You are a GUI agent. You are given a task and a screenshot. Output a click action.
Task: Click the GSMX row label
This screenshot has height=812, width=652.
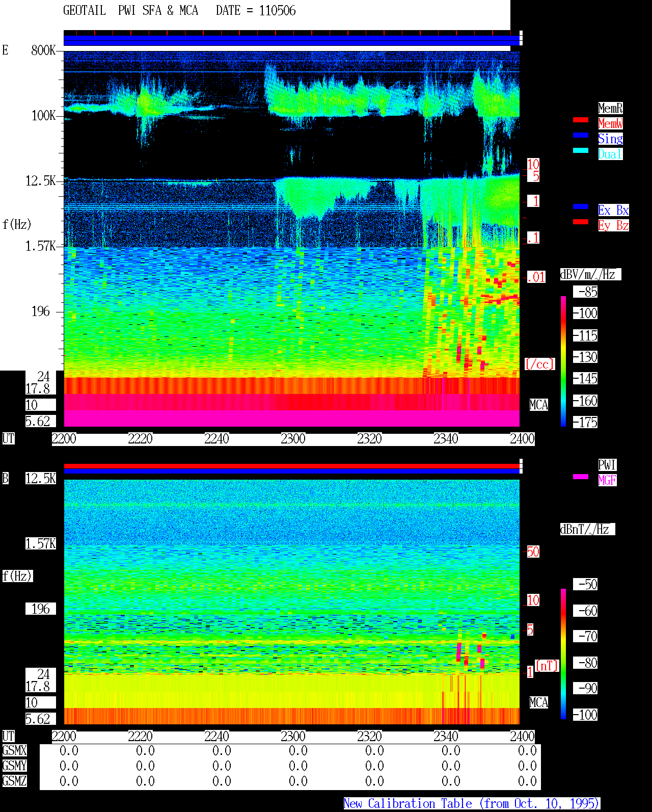tap(14, 751)
